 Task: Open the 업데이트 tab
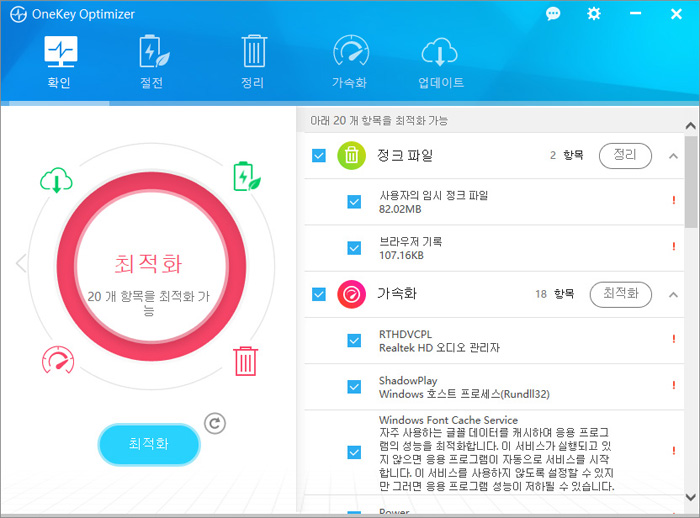[x=440, y=62]
